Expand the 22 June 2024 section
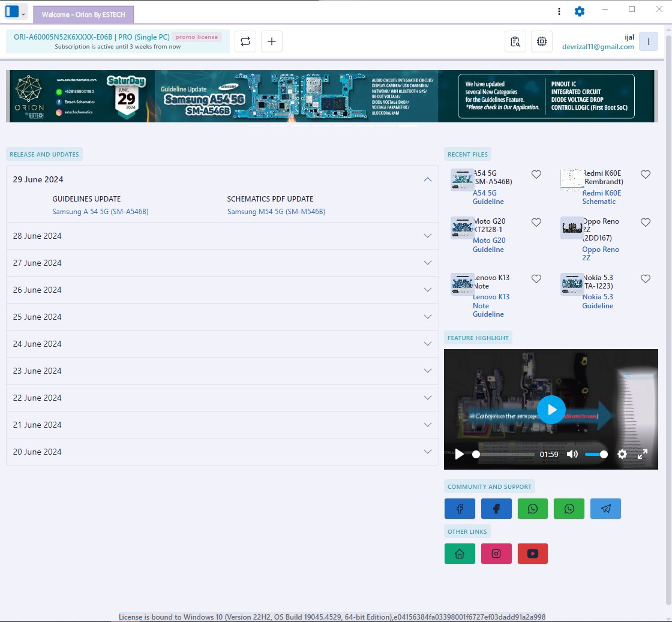Screen dimensions: 672x622 tap(223, 398)
